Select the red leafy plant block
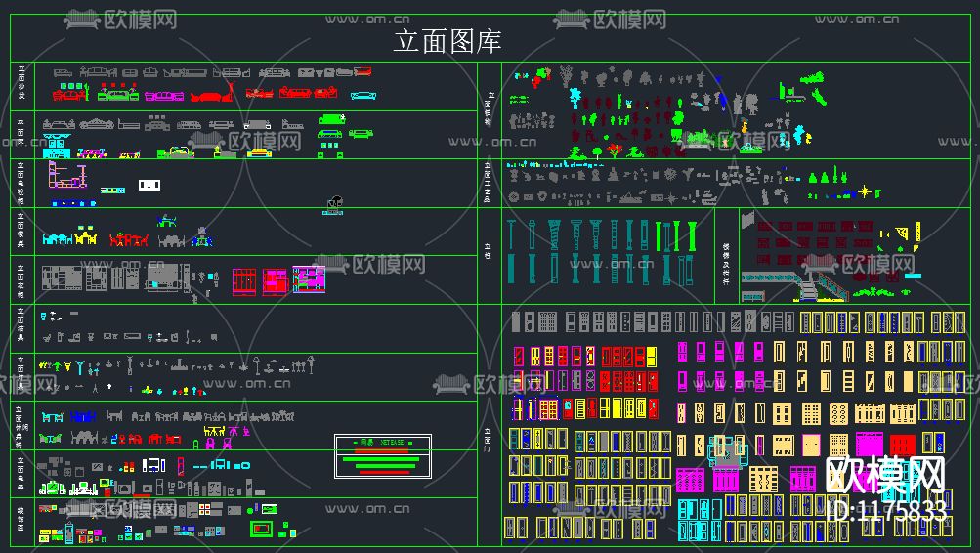Viewport: 980px width, 553px height. click(x=615, y=149)
